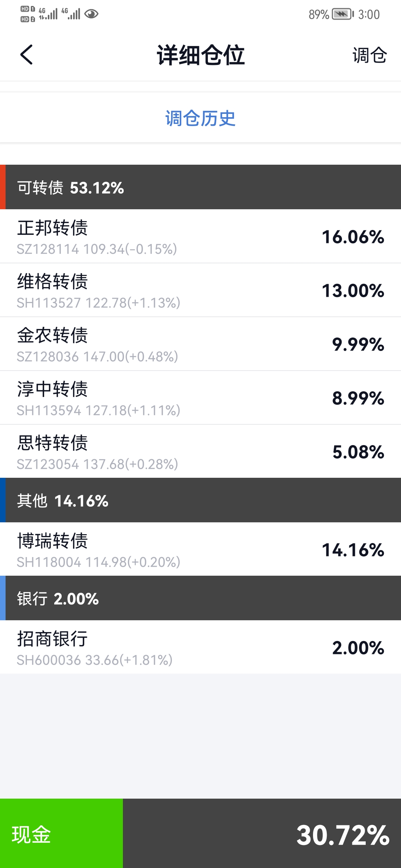The width and height of the screenshot is (401, 868).
Task: Collapse the 其他 14.16% section header
Action: tap(200, 500)
